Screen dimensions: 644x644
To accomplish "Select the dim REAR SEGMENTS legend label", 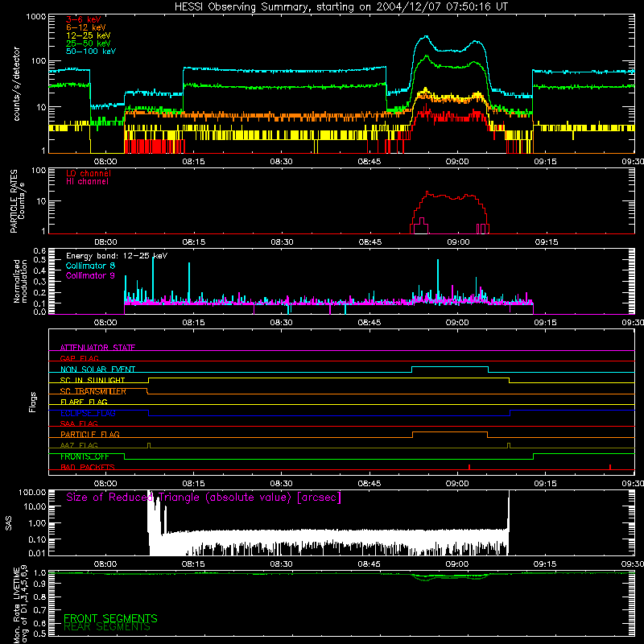I will coord(107,627).
